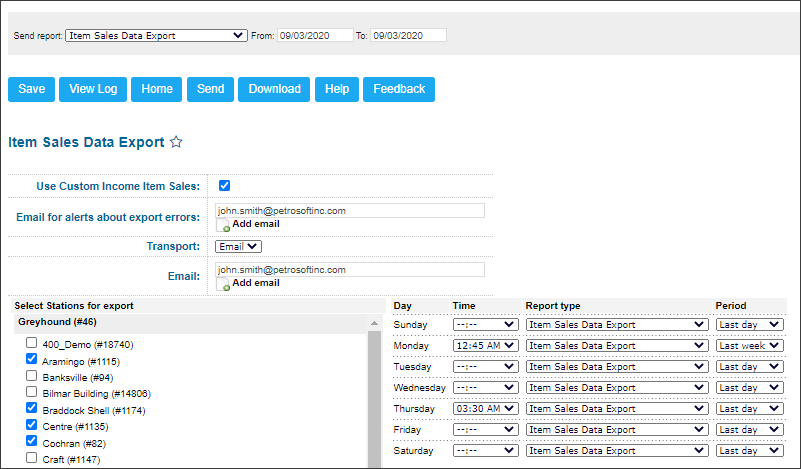Open Monday report type dropdown
This screenshot has width=801, height=469.
[617, 345]
